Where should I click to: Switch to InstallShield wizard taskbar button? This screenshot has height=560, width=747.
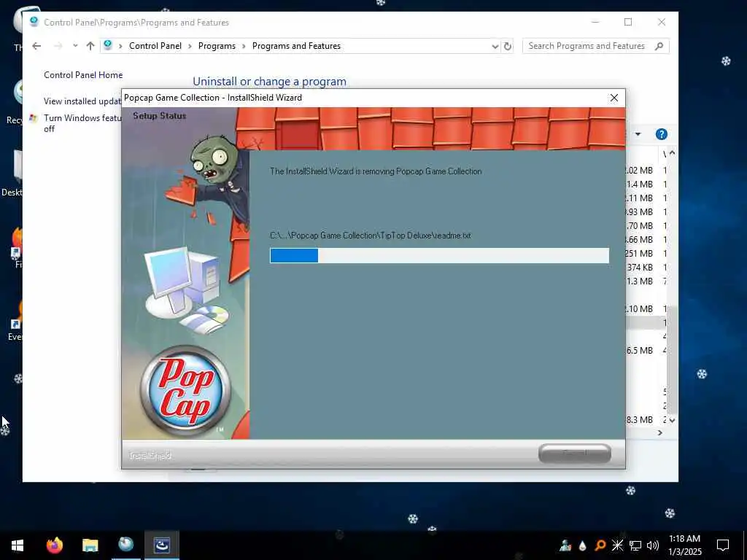[162, 545]
